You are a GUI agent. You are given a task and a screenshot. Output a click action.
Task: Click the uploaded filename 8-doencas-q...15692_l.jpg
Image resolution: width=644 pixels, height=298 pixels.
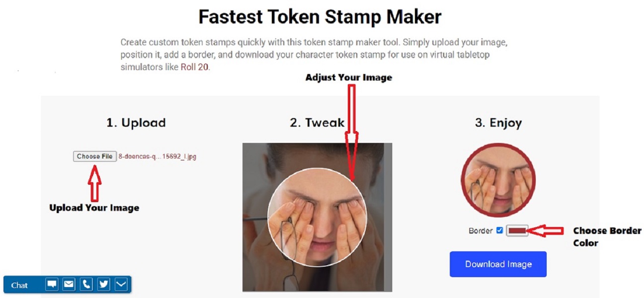[158, 156]
